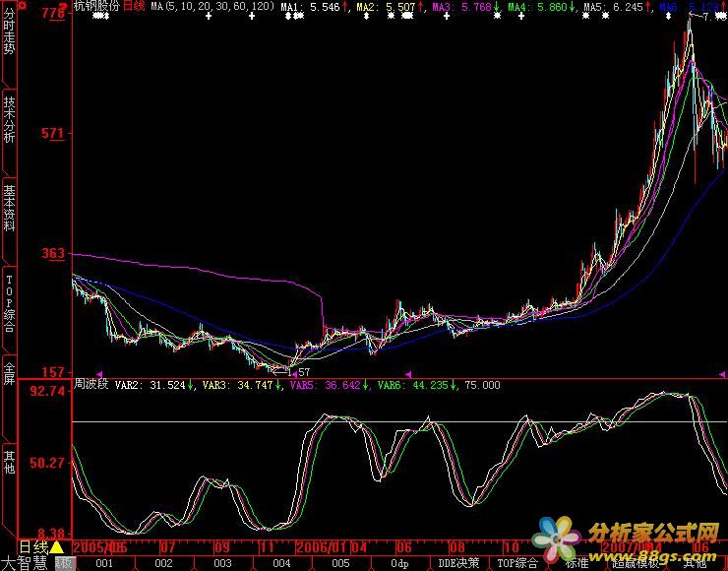Select the 002 bottom tab
The width and height of the screenshot is (728, 571).
163,563
